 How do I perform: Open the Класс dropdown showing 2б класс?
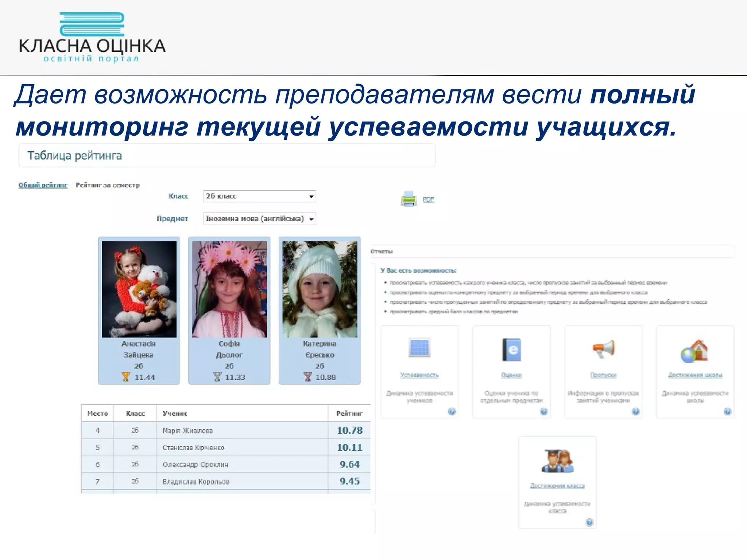(259, 196)
